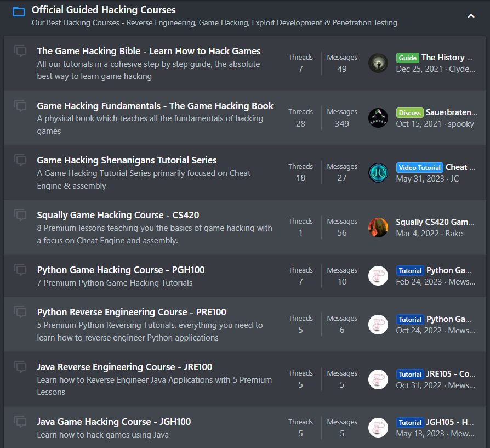The height and width of the screenshot is (448, 490).
Task: Open 'Python Ga...' thread in PRE100 row
Action: pyautogui.click(x=449, y=319)
